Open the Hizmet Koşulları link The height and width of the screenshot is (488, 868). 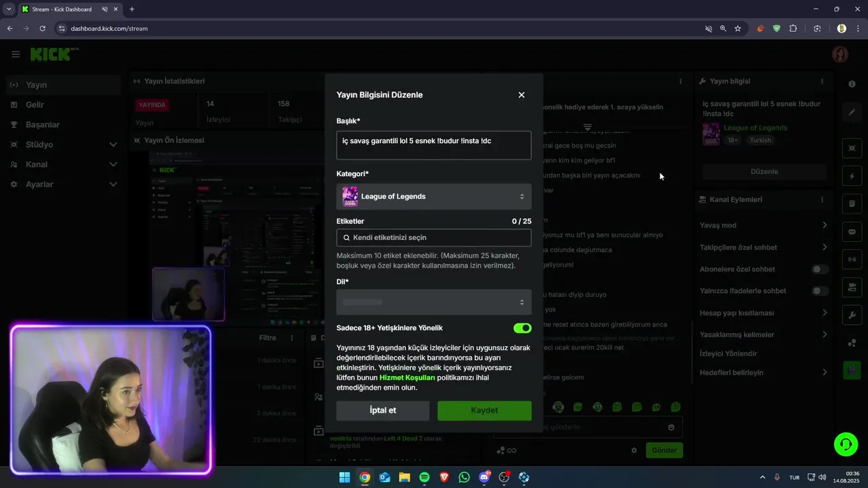[407, 378]
